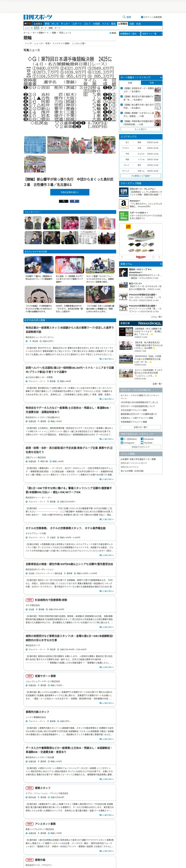Go to the ホーム home icon tab
This screenshot has width=186, height=868.
(28, 24)
